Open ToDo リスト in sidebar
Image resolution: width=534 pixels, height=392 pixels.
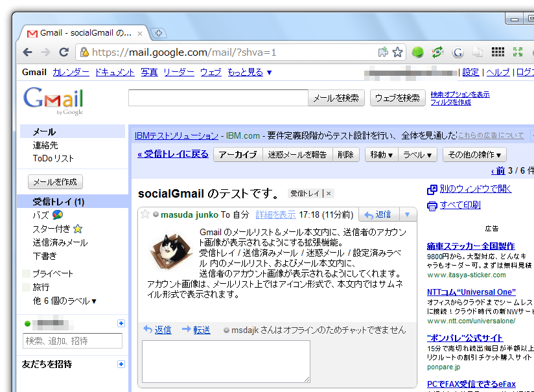pyautogui.click(x=53, y=159)
